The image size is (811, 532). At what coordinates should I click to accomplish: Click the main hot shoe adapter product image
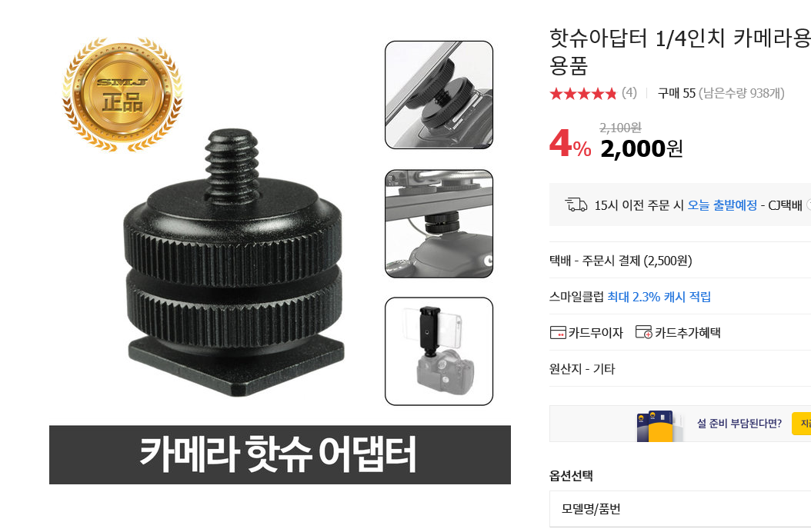pyautogui.click(x=234, y=264)
